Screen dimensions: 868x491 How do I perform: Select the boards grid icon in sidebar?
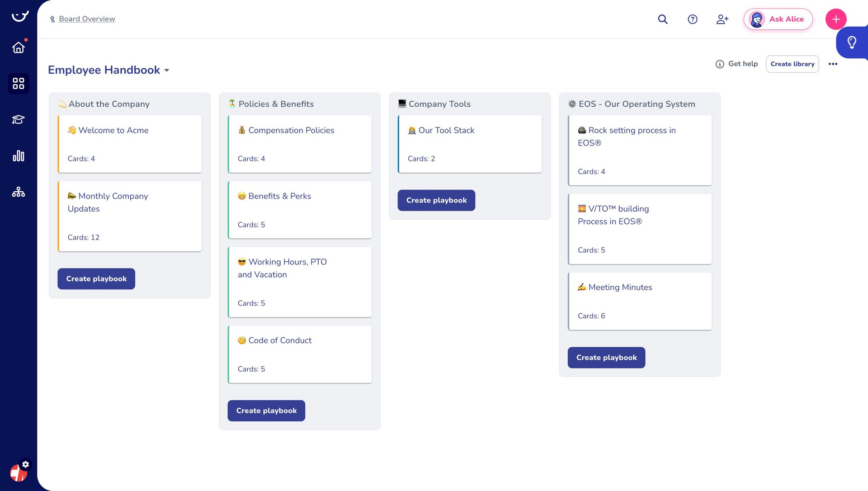click(x=18, y=84)
